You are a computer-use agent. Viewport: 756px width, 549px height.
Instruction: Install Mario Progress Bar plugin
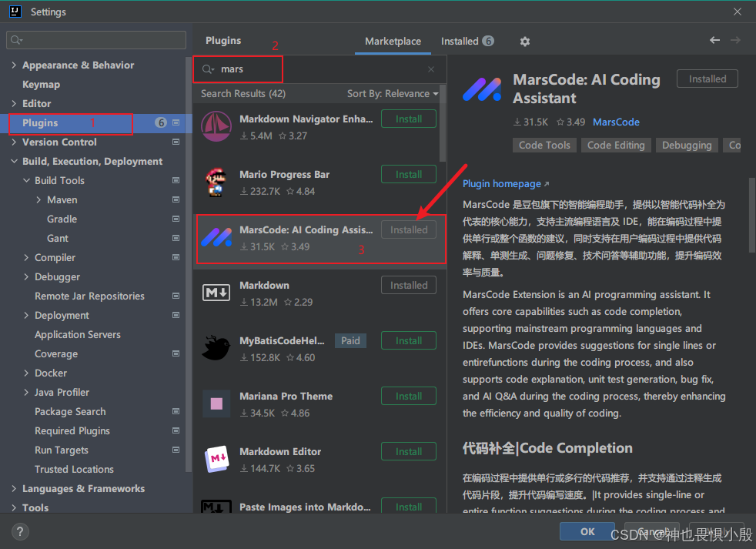pyautogui.click(x=408, y=175)
